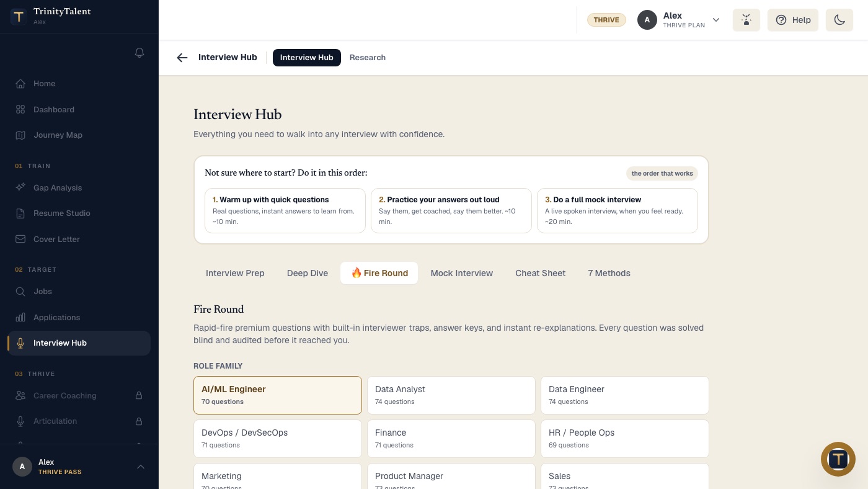This screenshot has height=489, width=868.
Task: Open the 7 Methods tab
Action: coord(609,273)
